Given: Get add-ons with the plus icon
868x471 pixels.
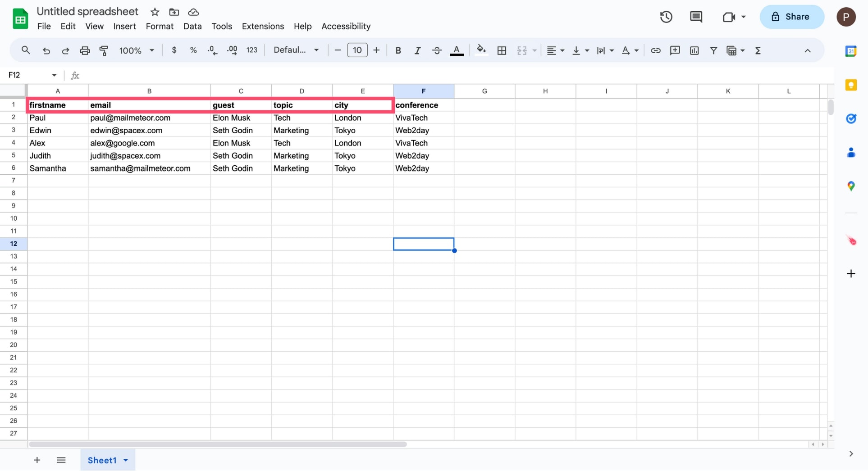Looking at the screenshot, I should pos(851,273).
